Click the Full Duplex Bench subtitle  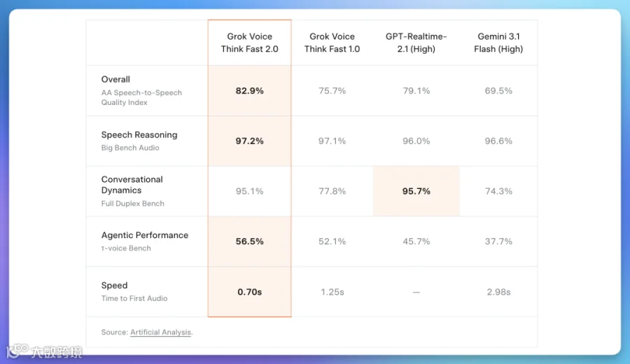pyautogui.click(x=132, y=204)
